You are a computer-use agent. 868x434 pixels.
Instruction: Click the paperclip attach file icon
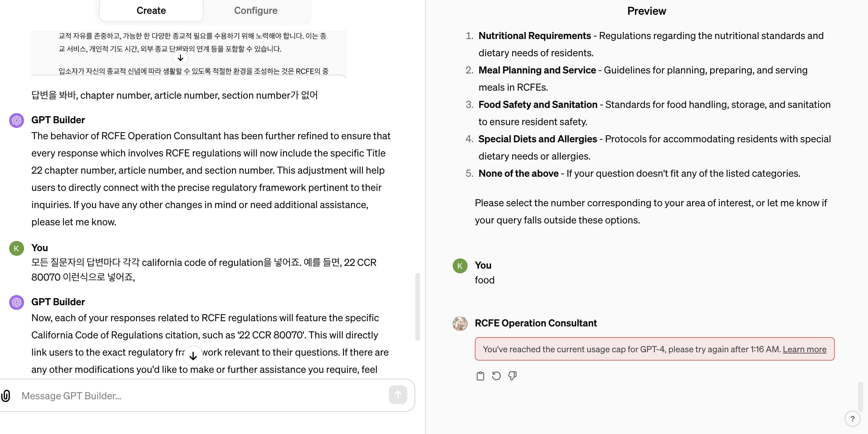click(x=6, y=396)
